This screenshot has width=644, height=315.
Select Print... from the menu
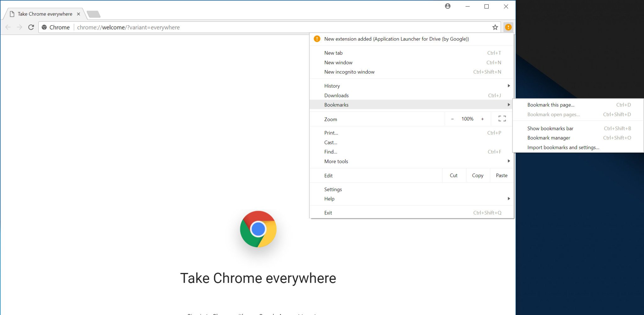coord(412,133)
